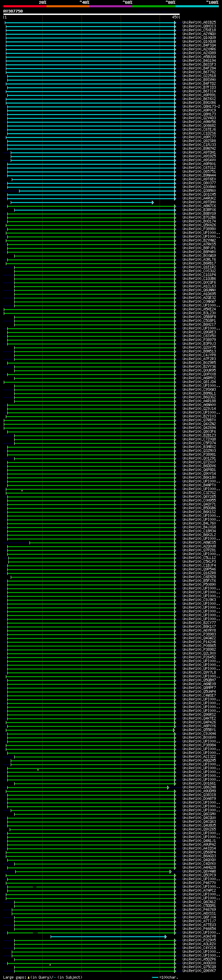Click the cyan ~100% identity legend segment

(197, 6)
